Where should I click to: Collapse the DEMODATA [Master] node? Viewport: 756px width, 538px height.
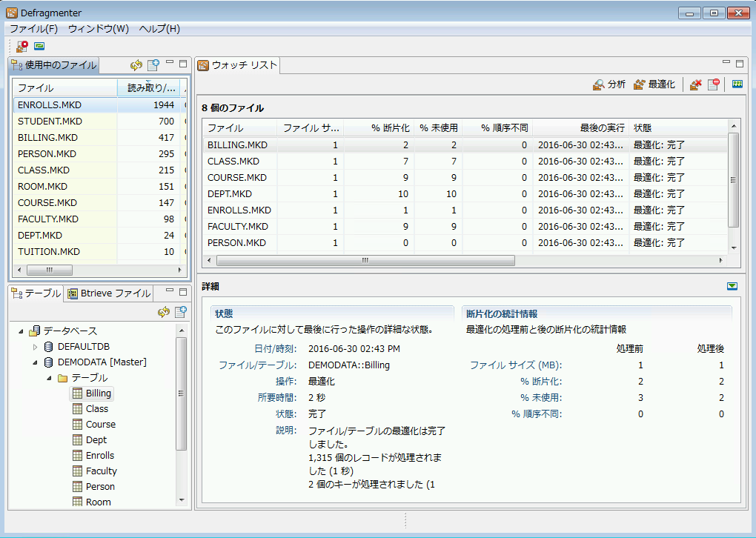35,362
